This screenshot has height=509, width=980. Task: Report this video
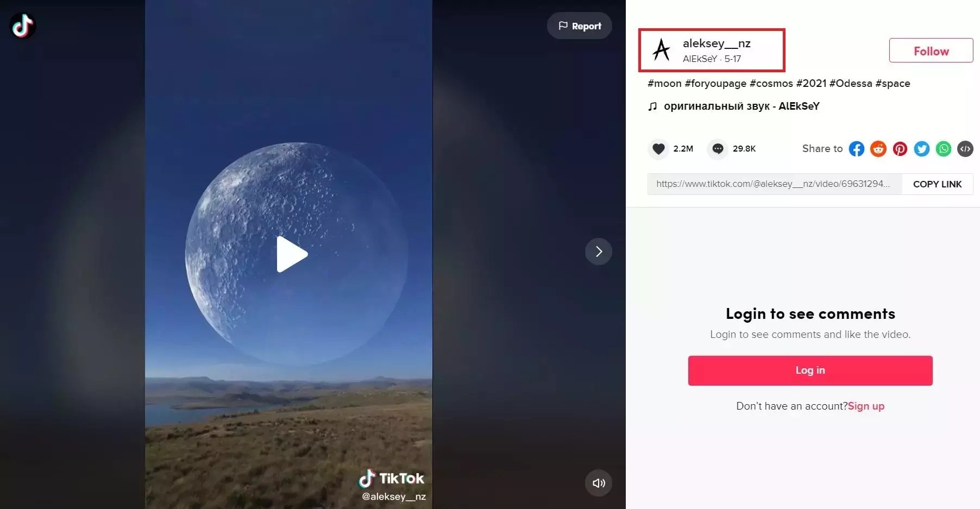tap(580, 26)
